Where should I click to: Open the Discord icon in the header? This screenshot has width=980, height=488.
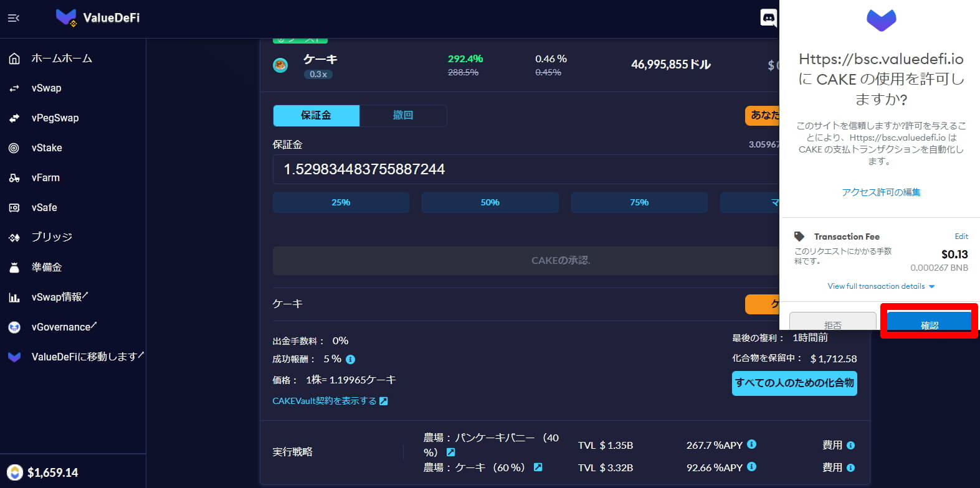click(x=769, y=18)
